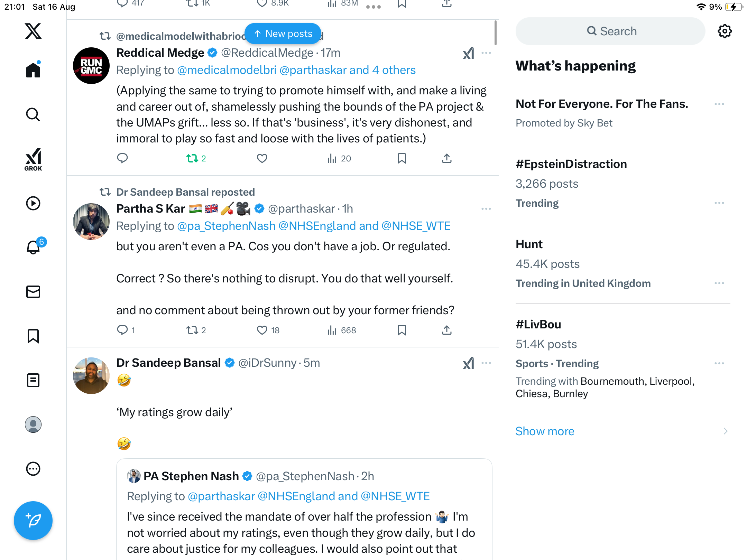Click the compose new post button
The width and height of the screenshot is (747, 560).
33,520
